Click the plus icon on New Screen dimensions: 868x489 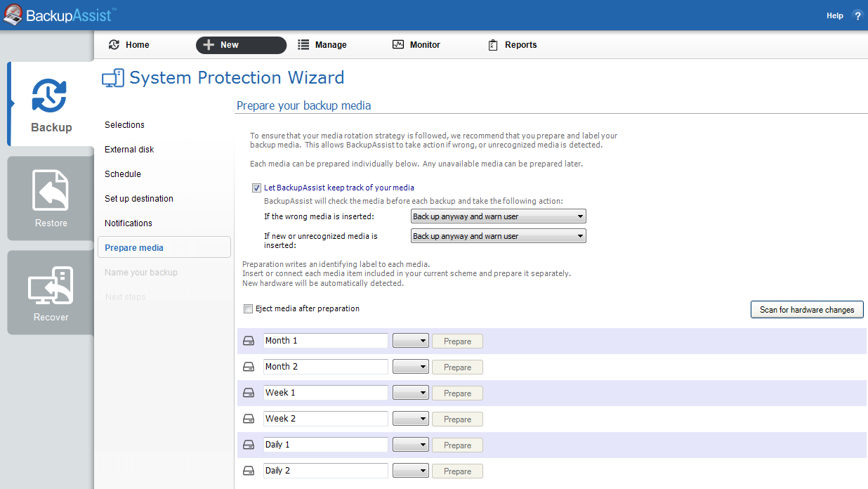pyautogui.click(x=208, y=45)
